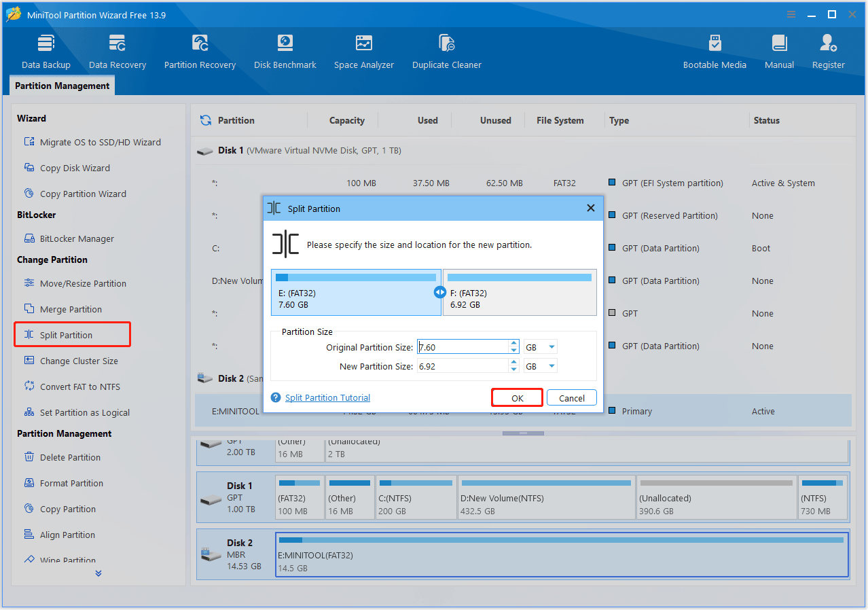Image resolution: width=868 pixels, height=610 pixels.
Task: Click the help icon beside Split Partition Tutorial
Action: coord(276,397)
